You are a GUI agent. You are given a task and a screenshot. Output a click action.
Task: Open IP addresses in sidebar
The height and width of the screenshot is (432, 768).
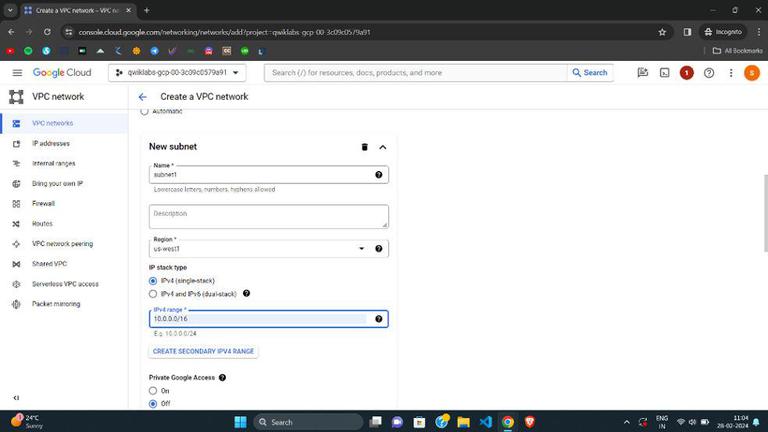64,144
